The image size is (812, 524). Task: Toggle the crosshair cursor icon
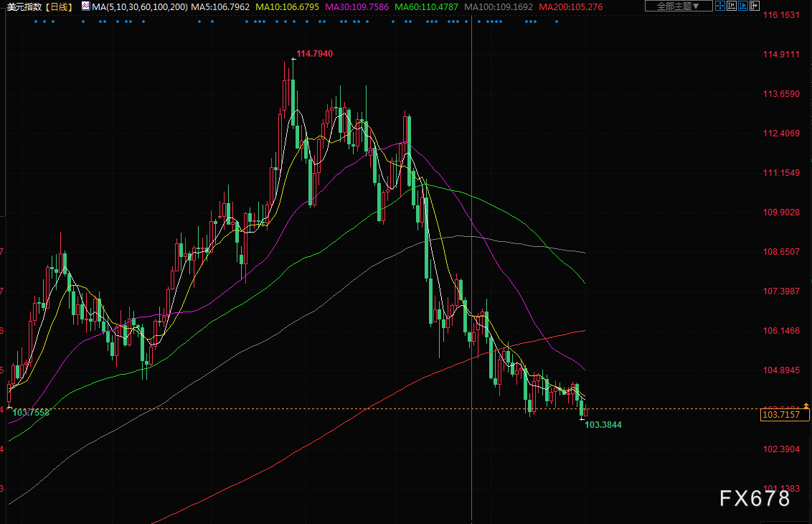[x=719, y=6]
